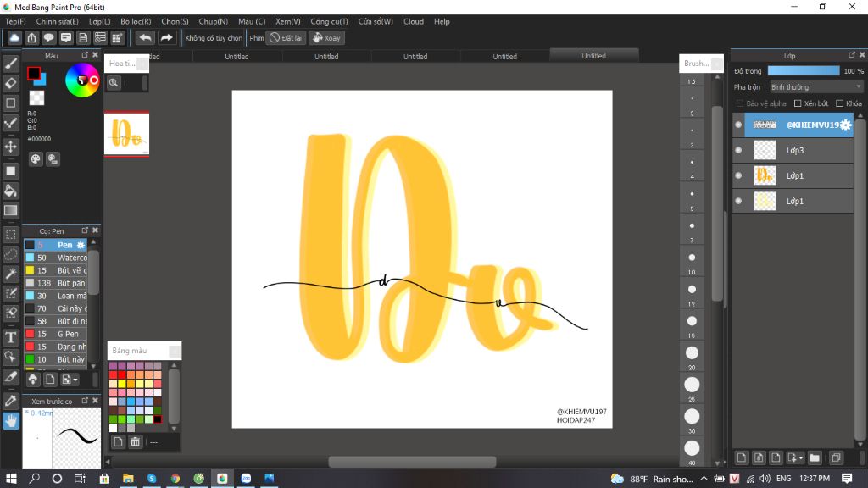Open the Help menu
This screenshot has height=488, width=868.
[x=442, y=21]
